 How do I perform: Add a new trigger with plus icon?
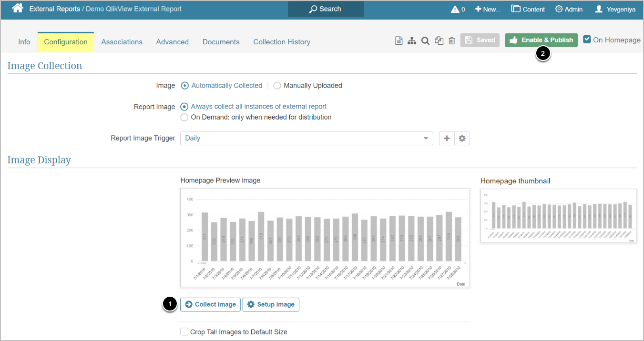pyautogui.click(x=447, y=138)
